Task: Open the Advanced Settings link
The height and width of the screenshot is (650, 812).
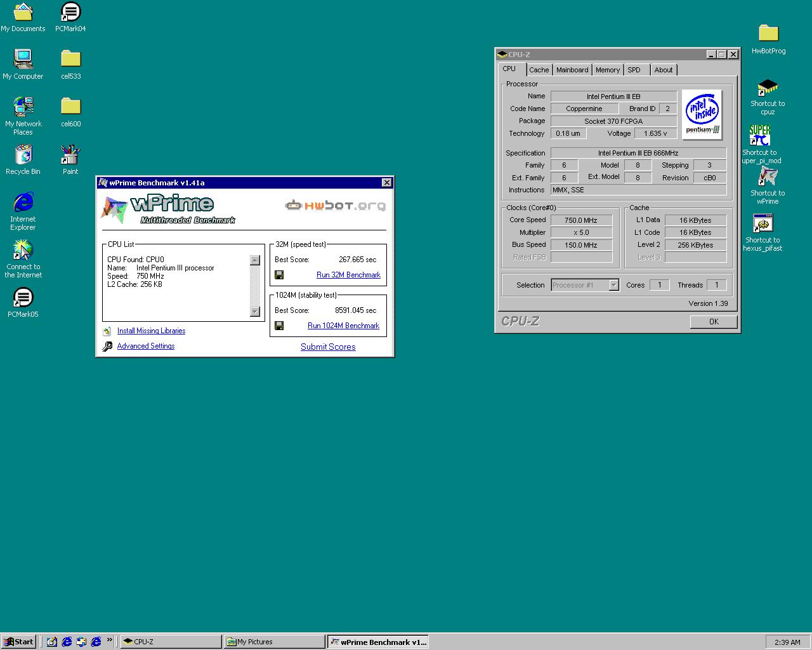Action: [146, 346]
